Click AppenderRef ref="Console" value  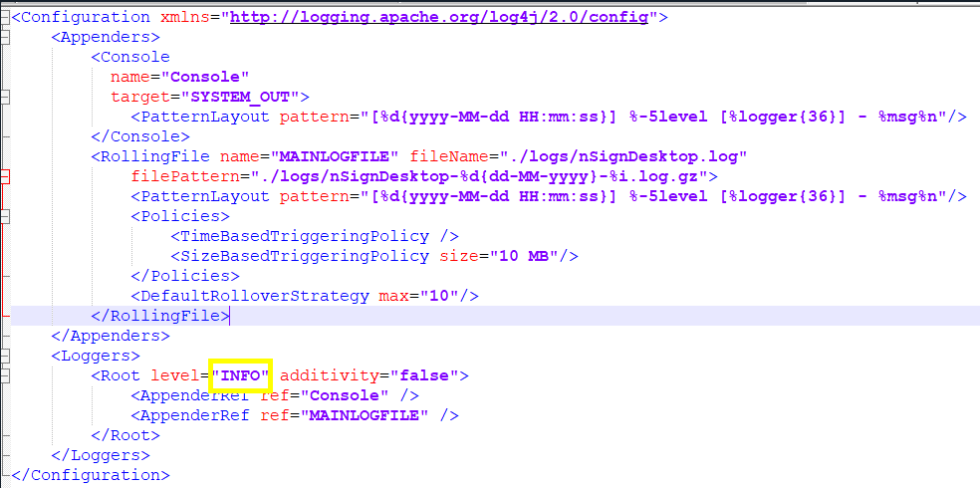[x=345, y=395]
